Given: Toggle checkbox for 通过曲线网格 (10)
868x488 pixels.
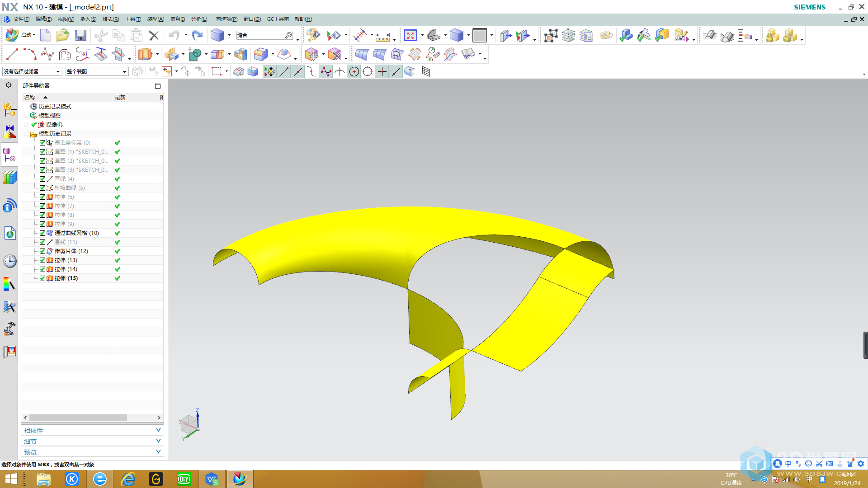Looking at the screenshot, I should tap(42, 233).
